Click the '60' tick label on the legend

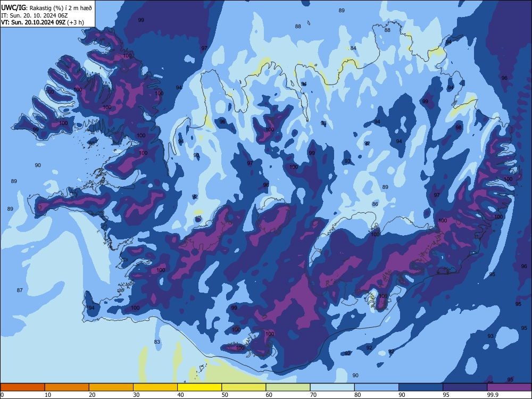(x=269, y=395)
